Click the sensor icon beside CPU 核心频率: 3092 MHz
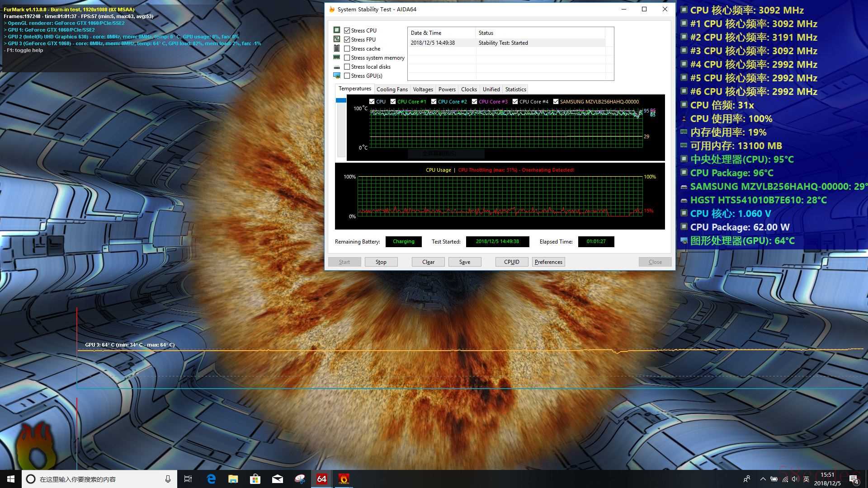This screenshot has width=868, height=488. pyautogui.click(x=684, y=10)
